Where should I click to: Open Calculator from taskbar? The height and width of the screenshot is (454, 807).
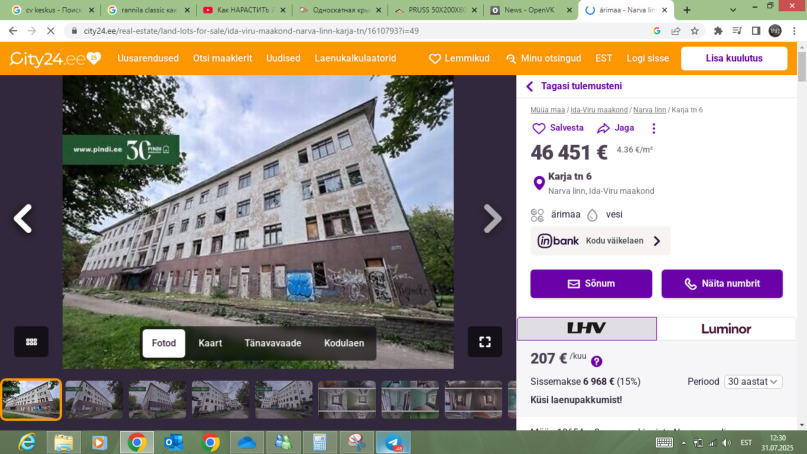tap(320, 442)
